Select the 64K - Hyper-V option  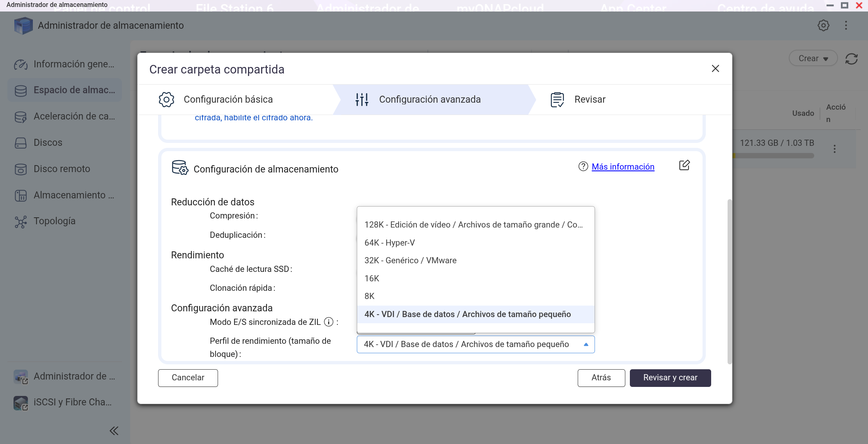pyautogui.click(x=389, y=243)
